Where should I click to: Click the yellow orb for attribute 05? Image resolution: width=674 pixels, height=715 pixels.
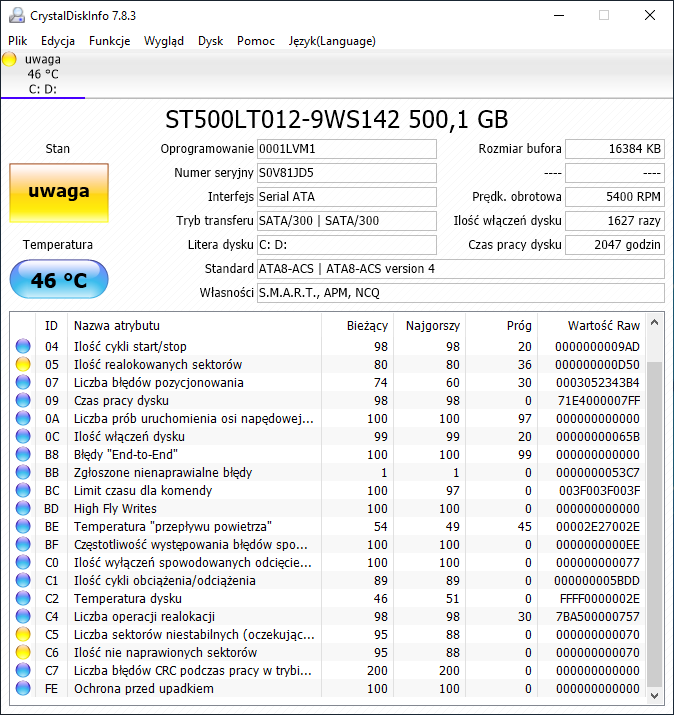tap(23, 364)
